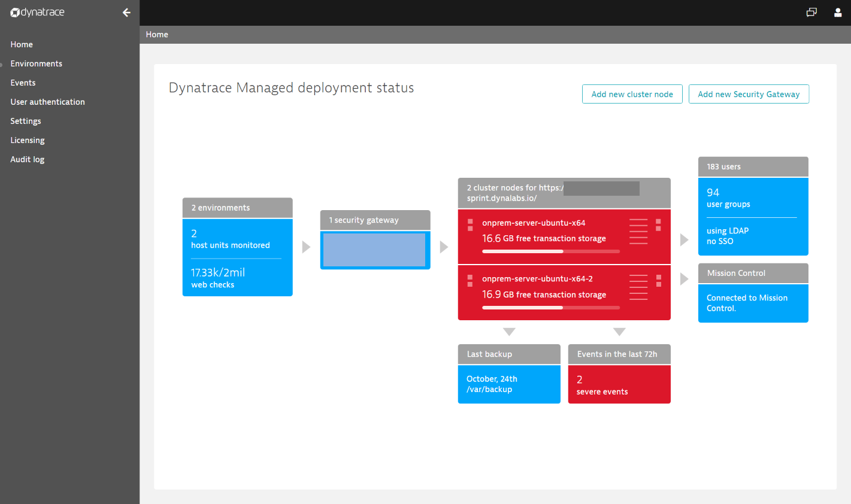Click status dots left of onprem-server-ubuntu-x64-2
Viewport: 851px width, 504px height.
point(470,280)
